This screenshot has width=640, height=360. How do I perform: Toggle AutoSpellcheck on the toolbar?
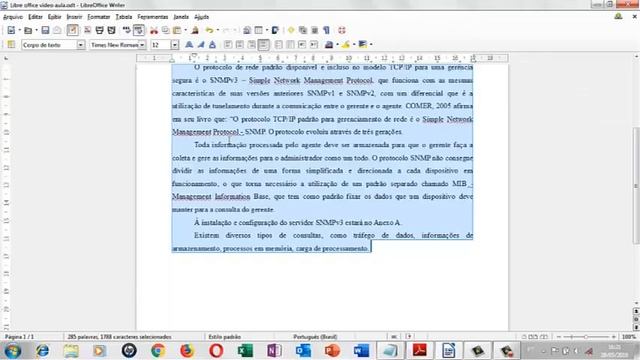click(x=138, y=30)
